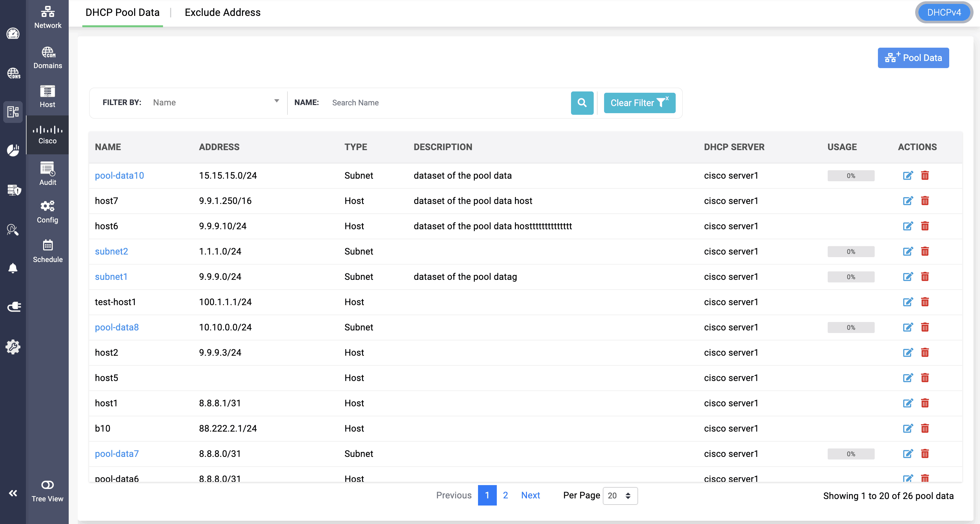Screen dimensions: 980x524
Task: Select the DHCP Pool Data tab
Action: point(122,12)
